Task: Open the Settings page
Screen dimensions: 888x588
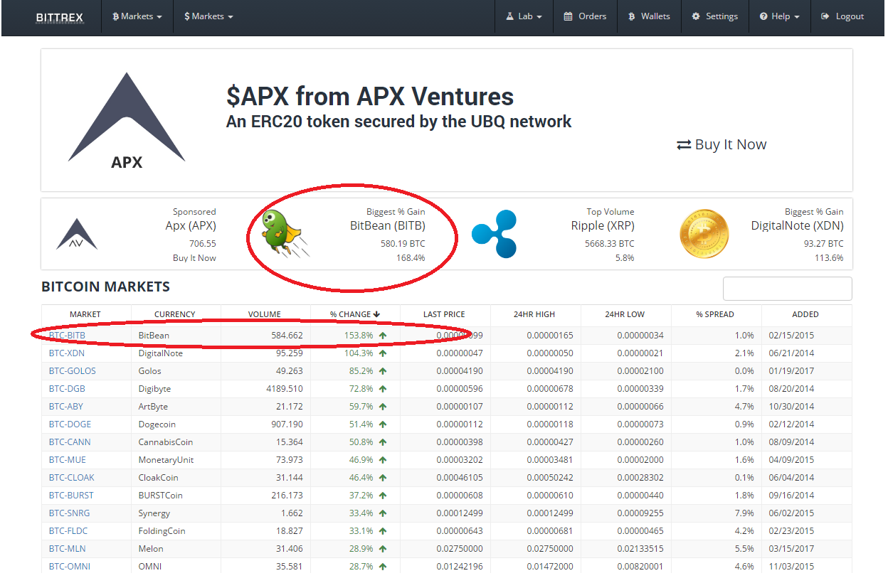Action: pos(714,16)
